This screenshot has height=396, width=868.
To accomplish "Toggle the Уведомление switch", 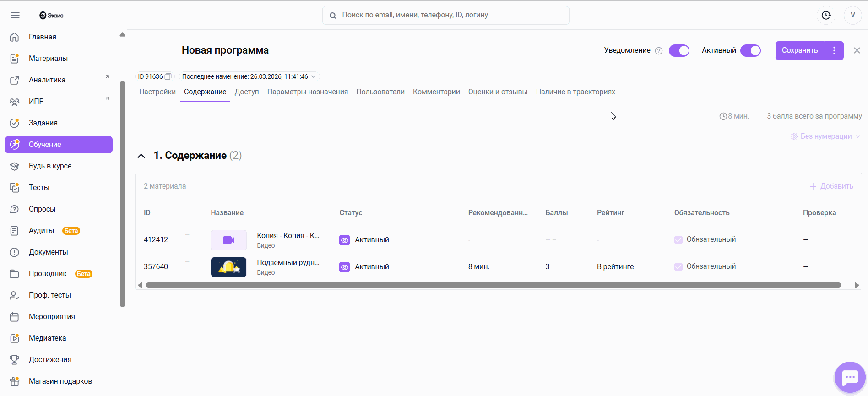I will (x=679, y=50).
